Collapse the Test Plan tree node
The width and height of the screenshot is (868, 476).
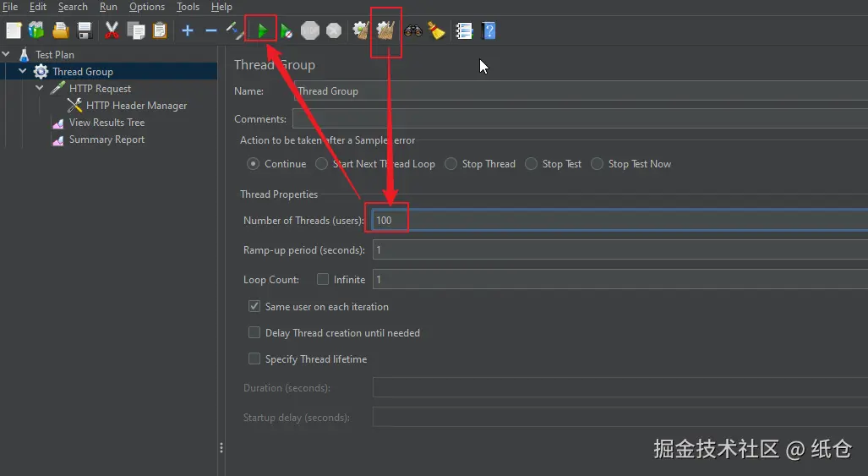point(6,54)
